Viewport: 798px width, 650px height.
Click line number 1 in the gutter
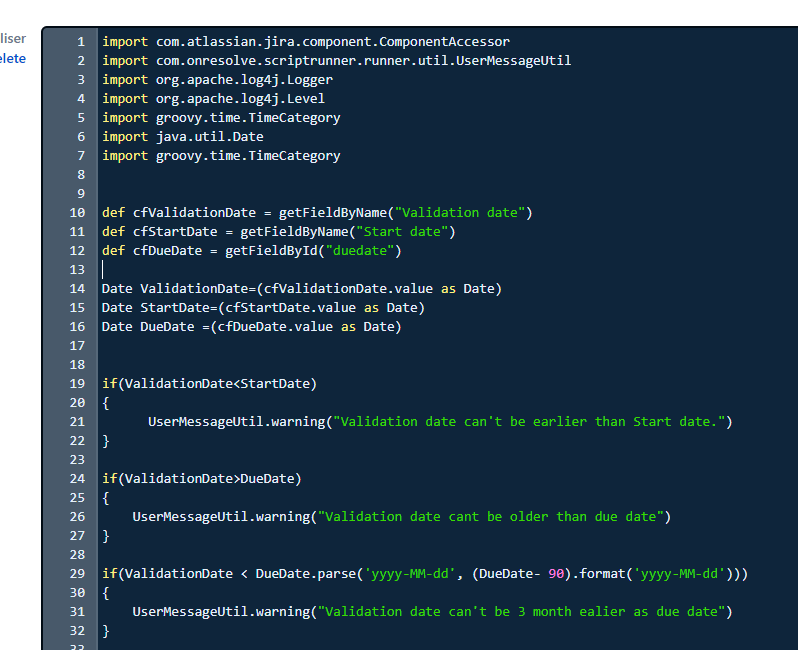click(80, 42)
